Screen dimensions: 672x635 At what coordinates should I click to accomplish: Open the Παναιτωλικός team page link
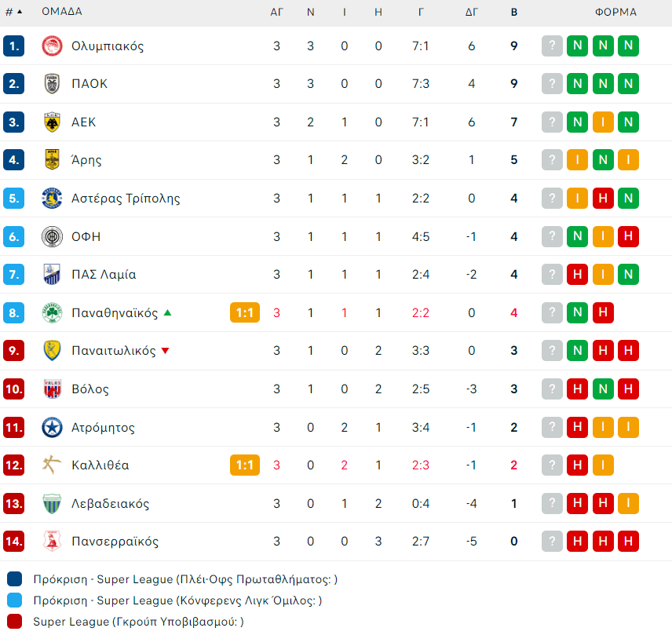[113, 351]
